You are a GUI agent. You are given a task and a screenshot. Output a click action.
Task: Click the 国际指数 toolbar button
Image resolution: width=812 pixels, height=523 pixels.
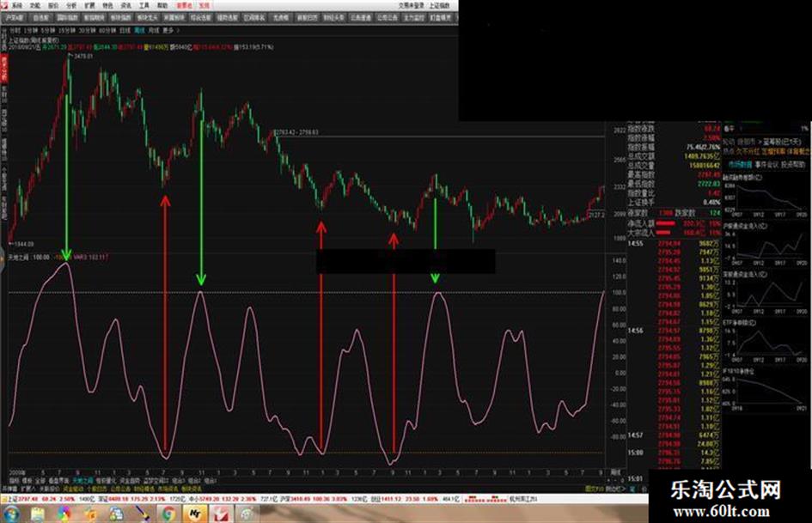[x=67, y=18]
